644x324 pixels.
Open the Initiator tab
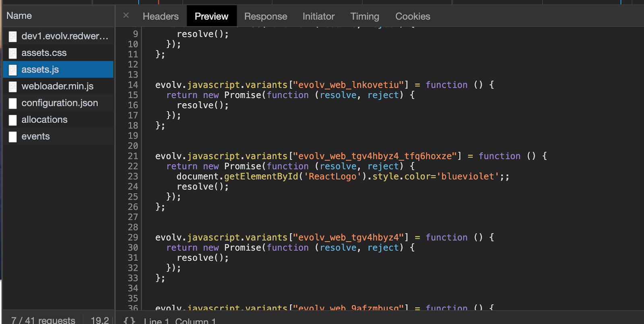point(318,16)
